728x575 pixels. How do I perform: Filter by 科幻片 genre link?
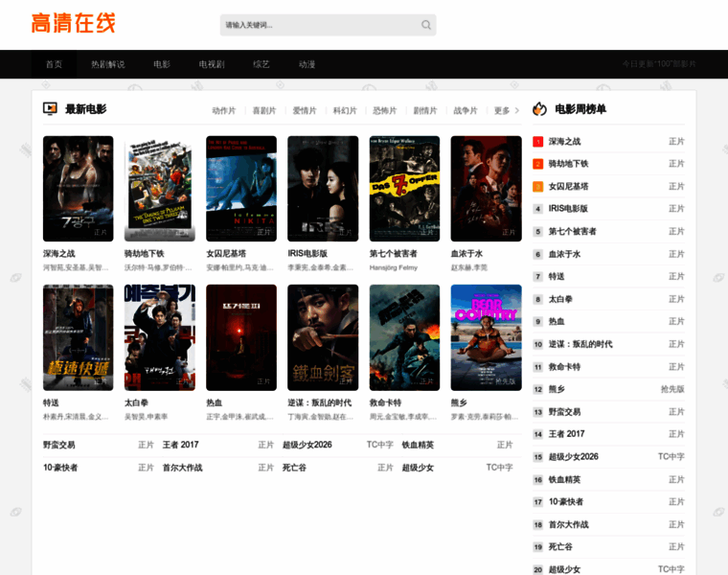345,110
